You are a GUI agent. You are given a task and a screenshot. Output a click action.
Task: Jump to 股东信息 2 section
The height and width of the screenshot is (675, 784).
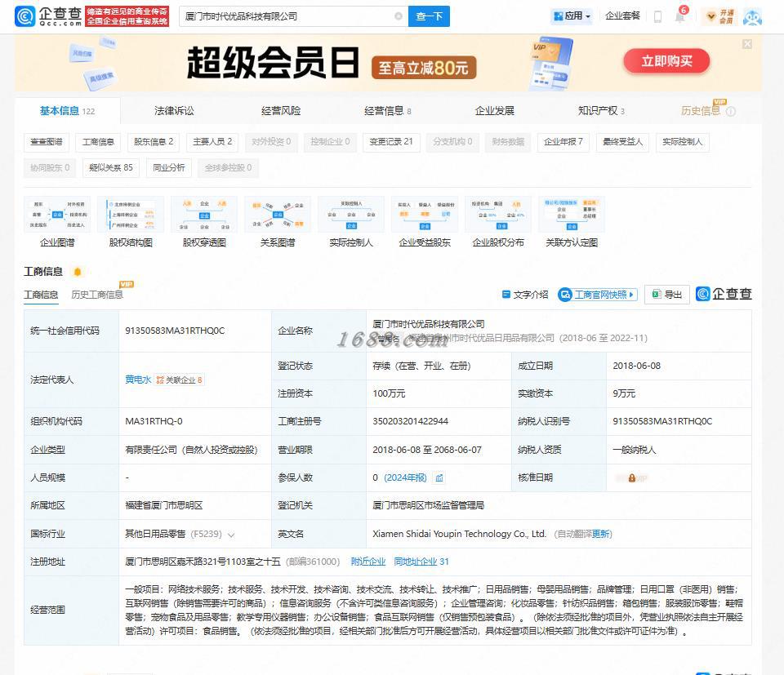[154, 142]
